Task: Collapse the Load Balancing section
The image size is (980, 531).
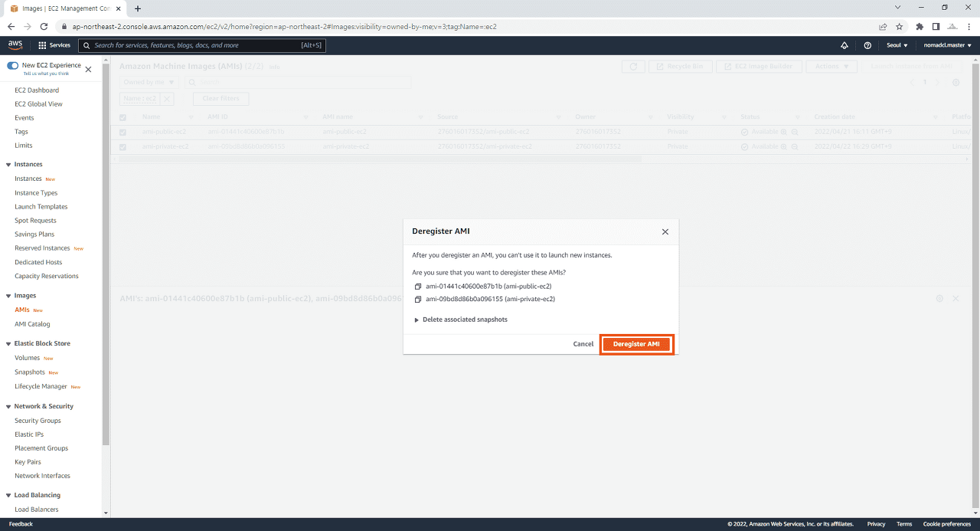Action: pyautogui.click(x=8, y=496)
